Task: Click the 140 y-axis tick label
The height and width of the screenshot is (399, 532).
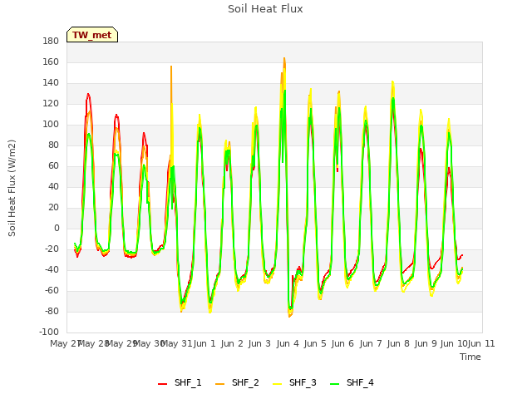Action: [51, 82]
